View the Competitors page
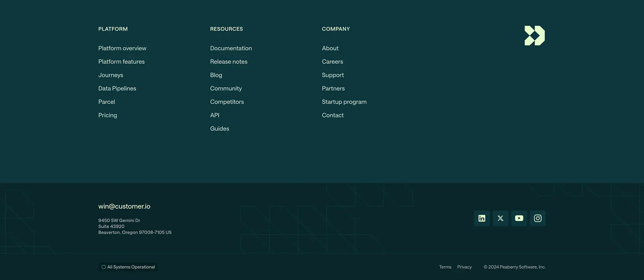The height and width of the screenshot is (280, 644). click(x=227, y=102)
